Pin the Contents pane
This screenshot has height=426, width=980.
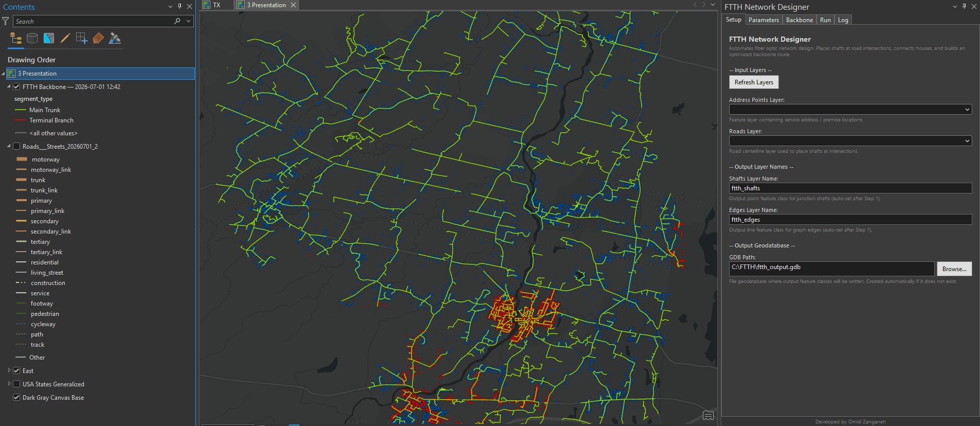(179, 6)
